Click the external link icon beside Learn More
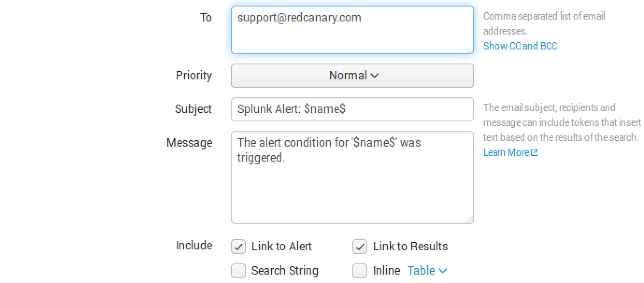 coord(535,153)
